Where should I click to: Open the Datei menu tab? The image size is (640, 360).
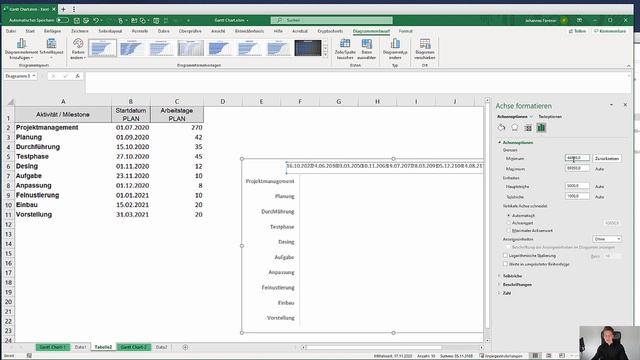coord(11,31)
